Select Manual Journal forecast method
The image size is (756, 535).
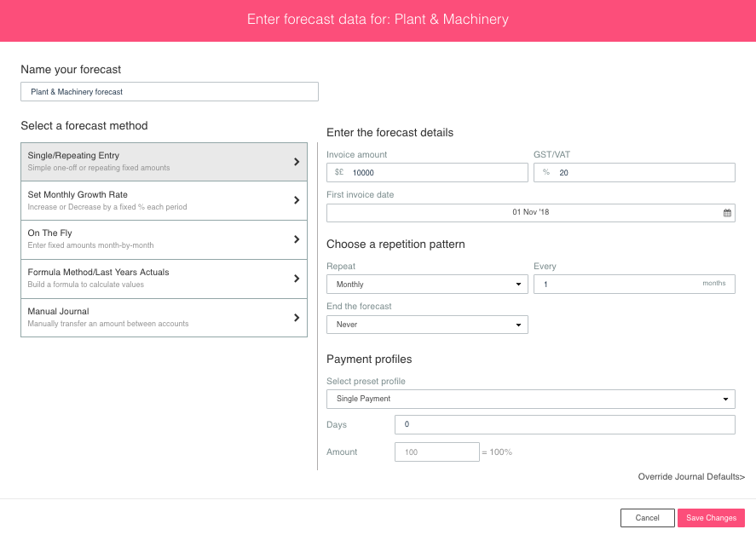point(164,318)
